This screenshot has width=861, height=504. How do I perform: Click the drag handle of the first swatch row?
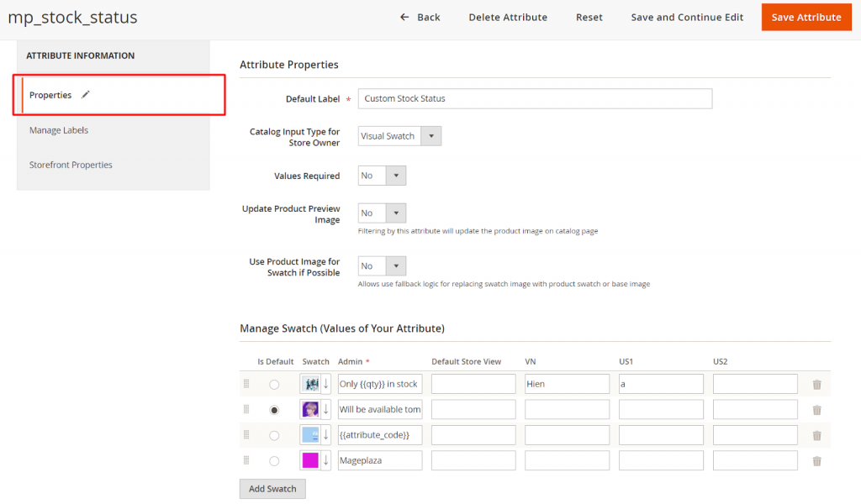click(246, 384)
